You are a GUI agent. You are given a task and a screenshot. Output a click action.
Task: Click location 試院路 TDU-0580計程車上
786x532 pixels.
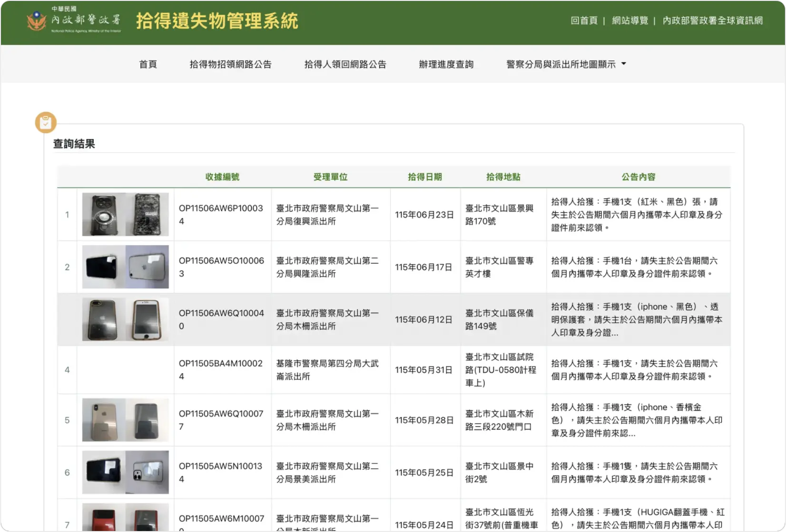click(x=501, y=370)
